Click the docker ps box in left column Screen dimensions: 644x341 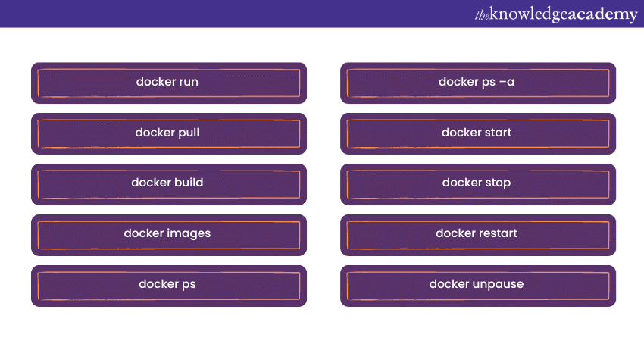tap(168, 284)
